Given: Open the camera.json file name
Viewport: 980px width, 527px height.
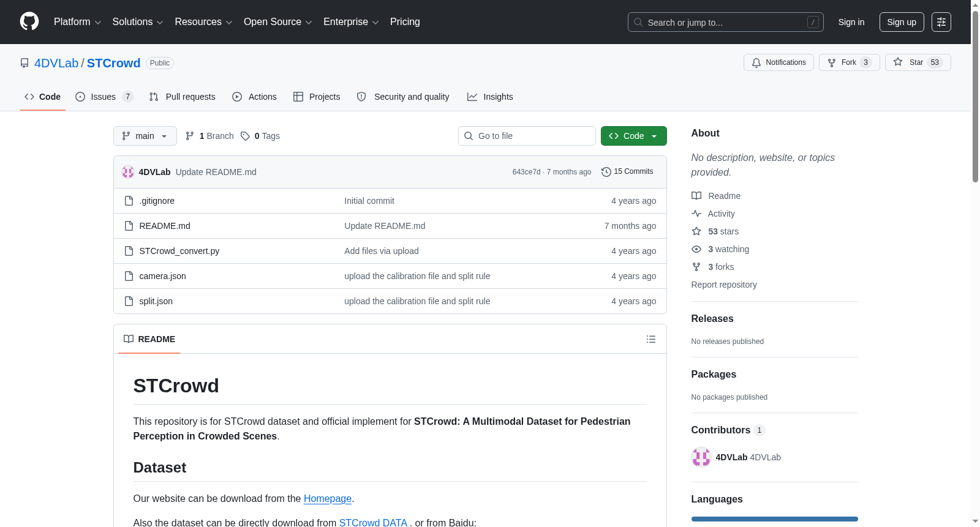Looking at the screenshot, I should click(x=163, y=276).
